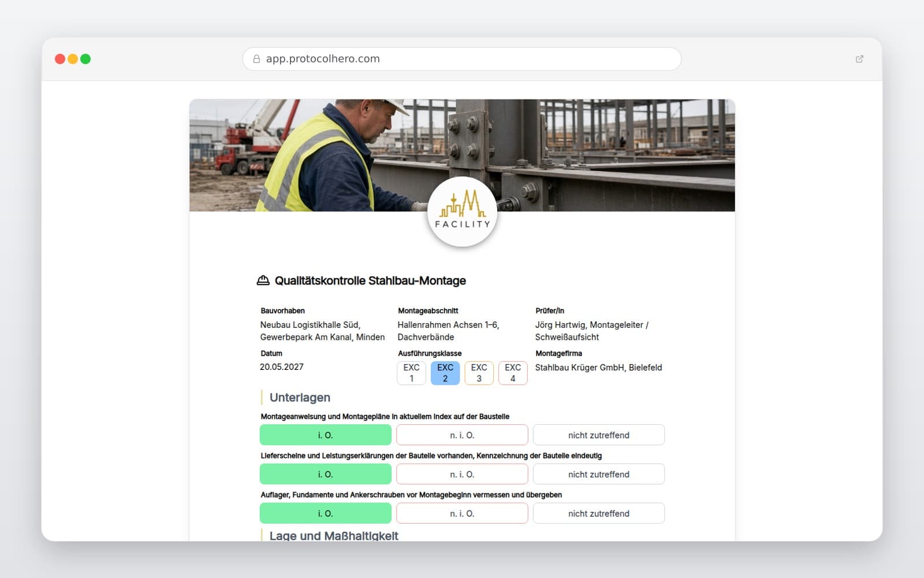924x578 pixels.
Task: Mark Lieferscheine und Leistungserklärungen as n. i. O.
Action: coord(462,474)
